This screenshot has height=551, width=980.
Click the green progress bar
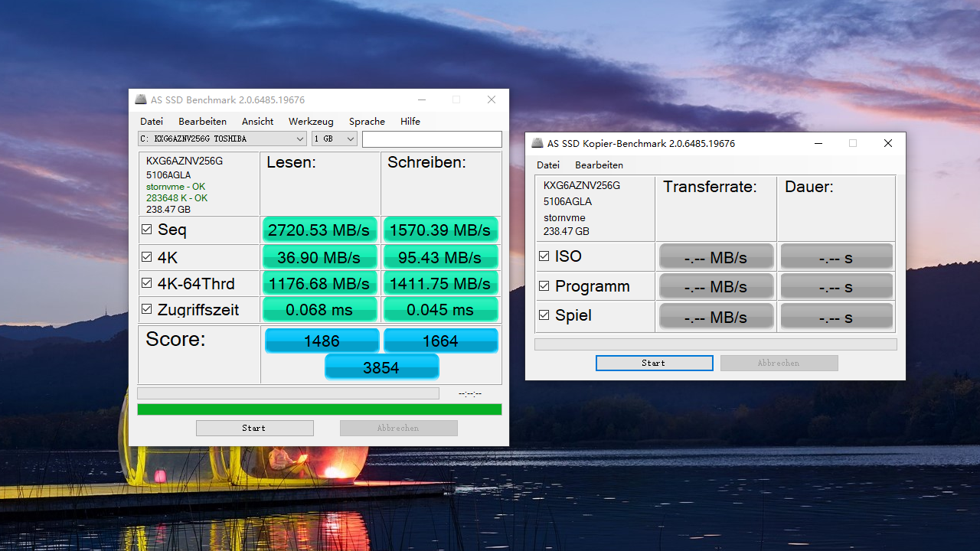coord(319,409)
